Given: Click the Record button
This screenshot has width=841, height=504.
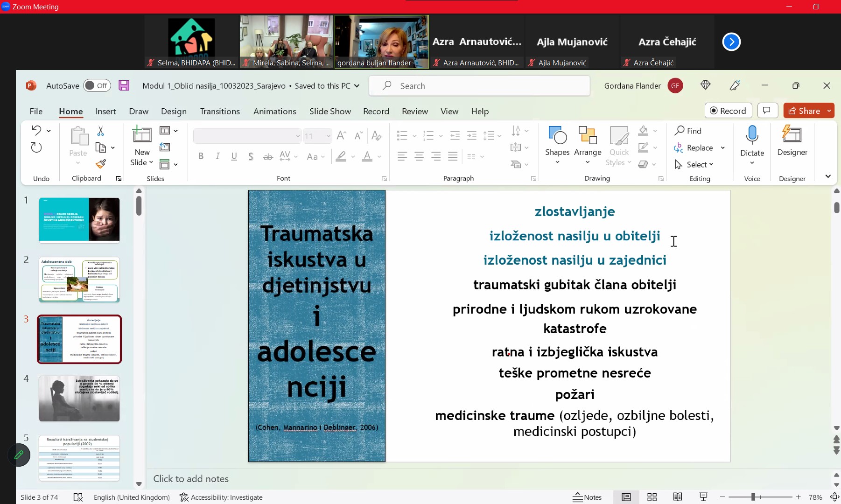Looking at the screenshot, I should (728, 111).
